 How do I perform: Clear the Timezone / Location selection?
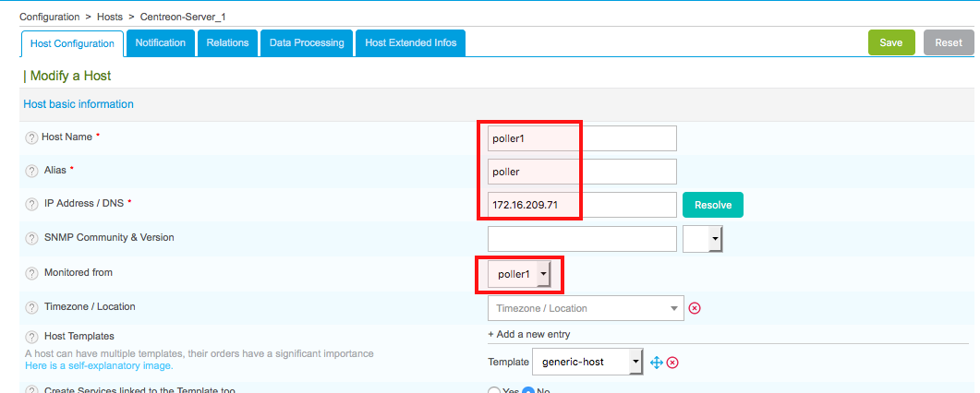(x=695, y=308)
